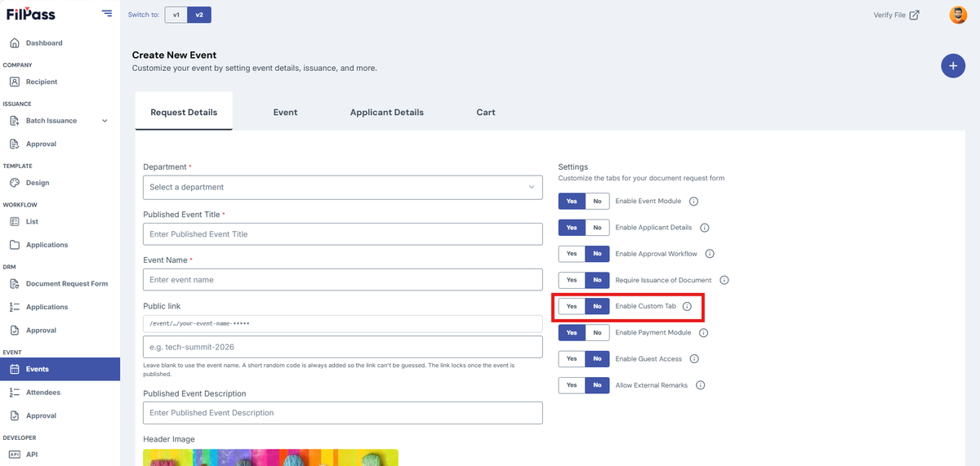Open Dashboard from the sidebar
Viewport: 980px width, 466px height.
(x=44, y=42)
